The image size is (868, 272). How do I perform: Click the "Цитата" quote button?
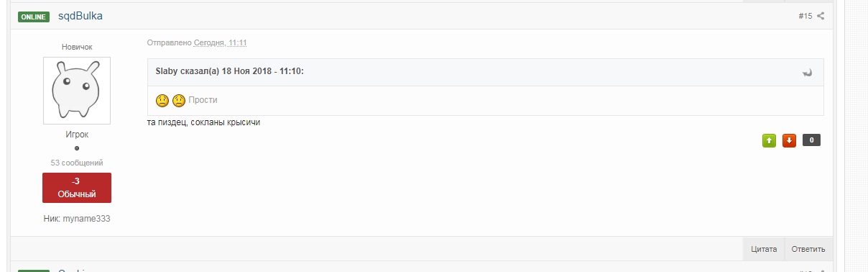[764, 249]
